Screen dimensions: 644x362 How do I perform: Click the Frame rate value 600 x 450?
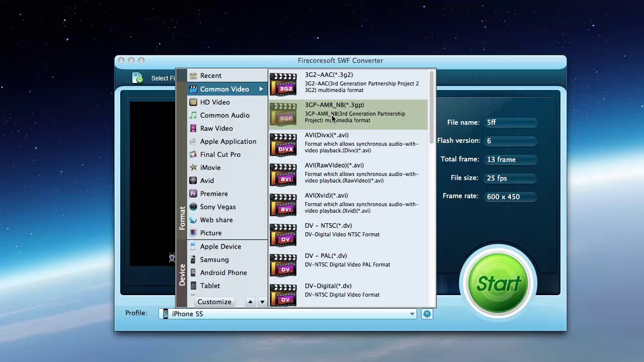511,197
